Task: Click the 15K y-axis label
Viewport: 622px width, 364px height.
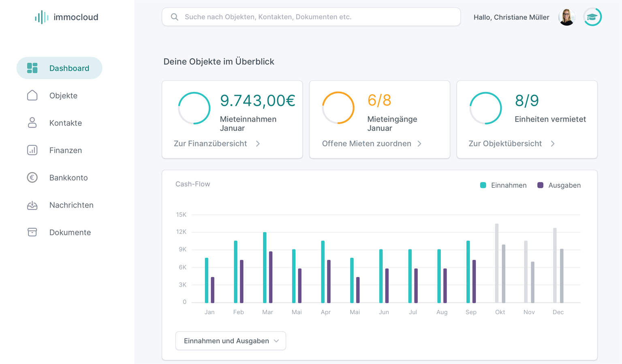Action: 181,215
